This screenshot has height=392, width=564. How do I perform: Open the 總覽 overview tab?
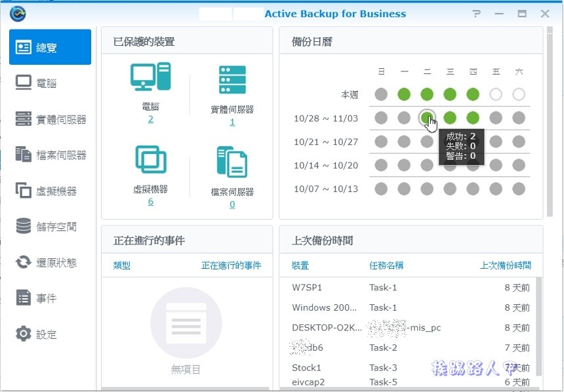click(x=50, y=47)
